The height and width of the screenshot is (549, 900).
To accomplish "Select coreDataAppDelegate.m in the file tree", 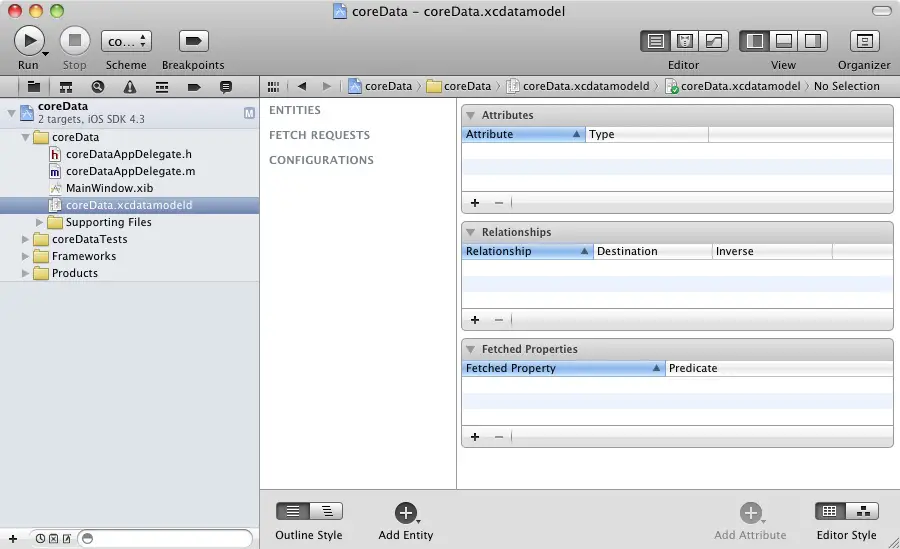I will pyautogui.click(x=130, y=171).
